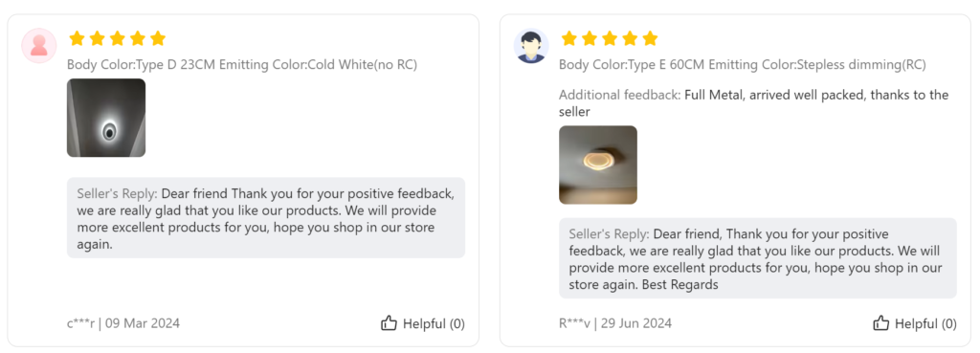Screen dimensions: 980x353
Task: Click fifth star of R***v's rating
Action: pos(650,38)
